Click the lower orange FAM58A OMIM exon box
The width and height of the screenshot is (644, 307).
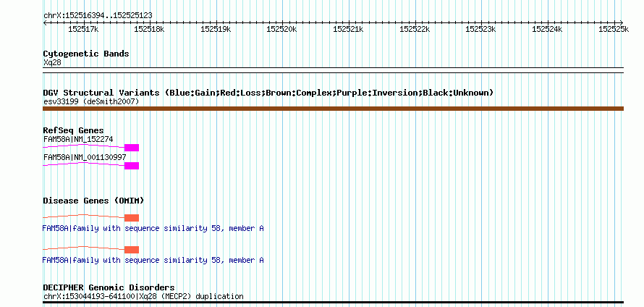point(132,250)
